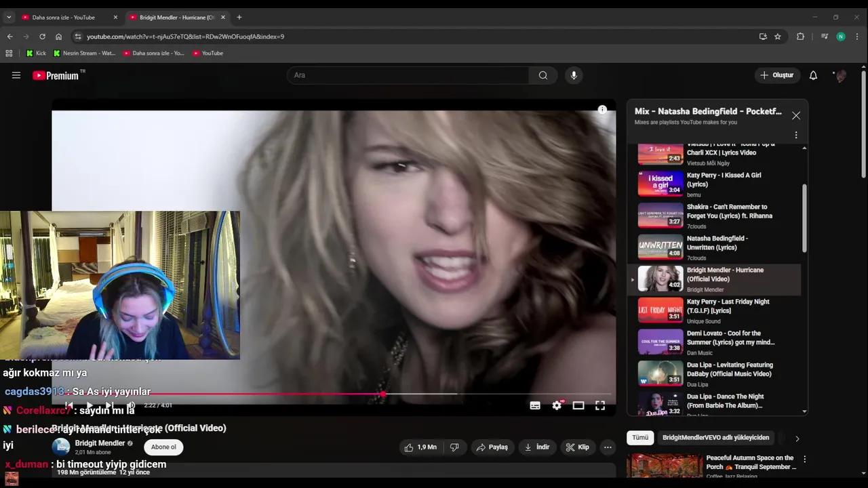Open YouTube notifications bell

pyautogui.click(x=813, y=75)
